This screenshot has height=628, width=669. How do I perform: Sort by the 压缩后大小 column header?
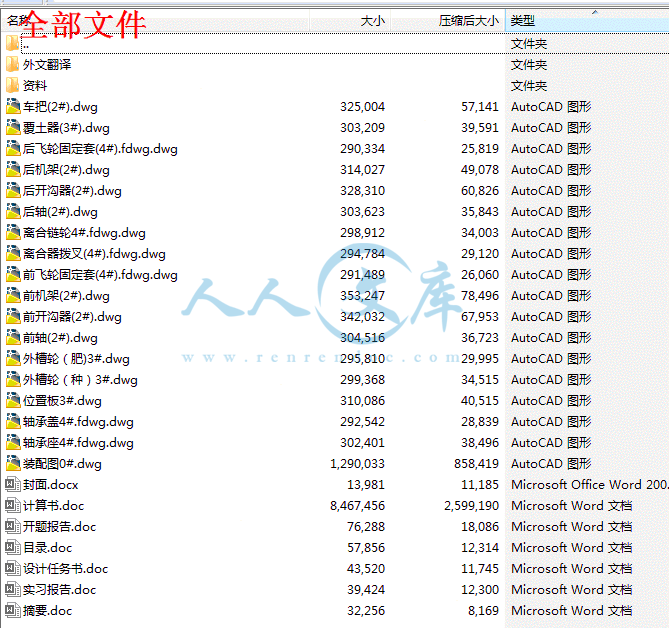tap(448, 20)
